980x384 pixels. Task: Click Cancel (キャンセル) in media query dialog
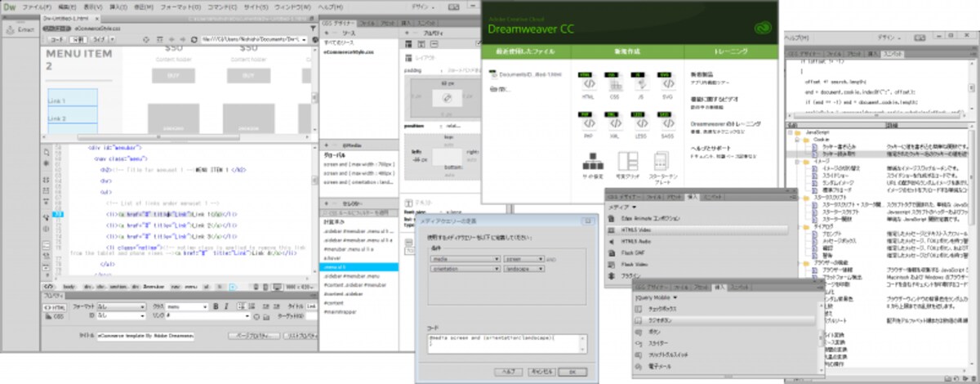pyautogui.click(x=541, y=371)
